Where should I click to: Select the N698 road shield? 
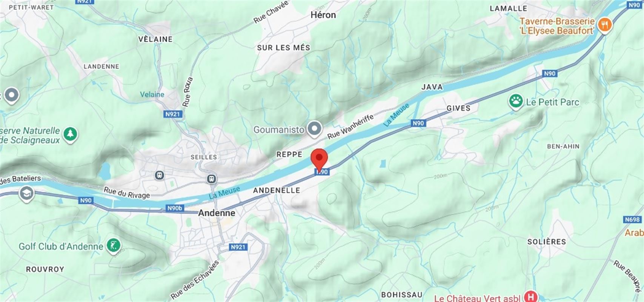click(x=632, y=220)
